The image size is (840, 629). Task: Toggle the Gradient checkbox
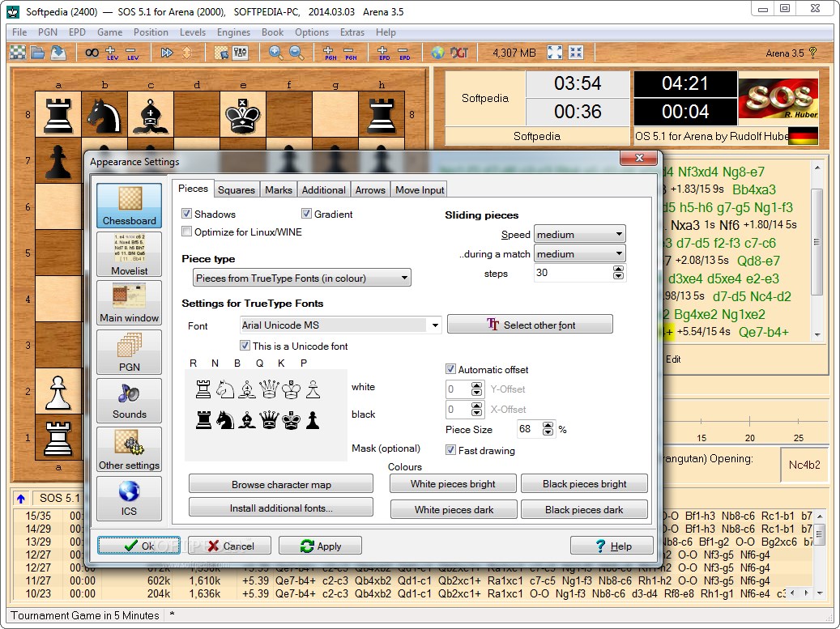click(x=306, y=214)
